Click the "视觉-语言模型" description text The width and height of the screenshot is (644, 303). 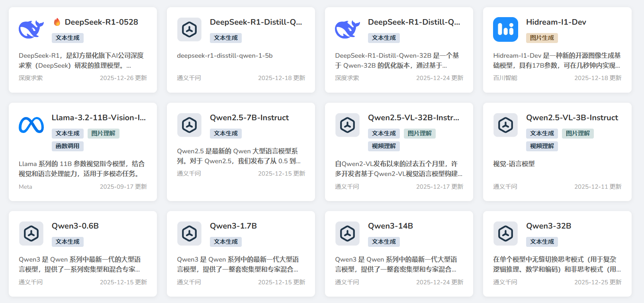click(x=514, y=164)
